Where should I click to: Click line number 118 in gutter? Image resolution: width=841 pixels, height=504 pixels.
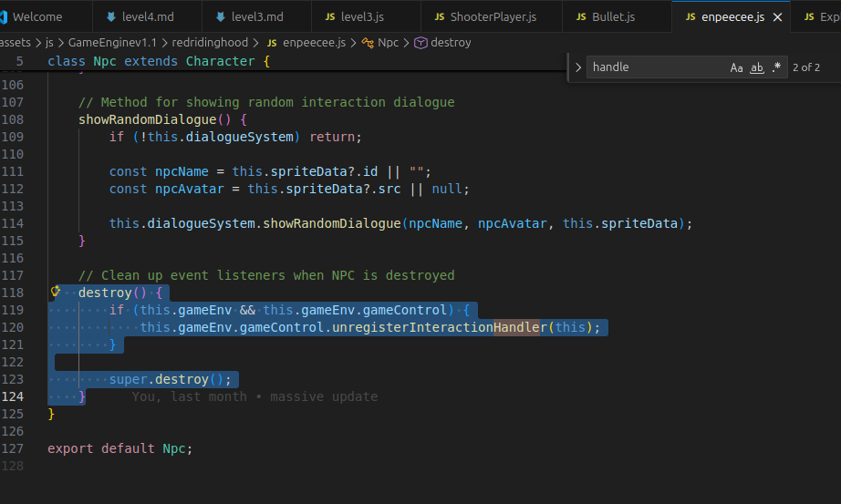point(13,293)
